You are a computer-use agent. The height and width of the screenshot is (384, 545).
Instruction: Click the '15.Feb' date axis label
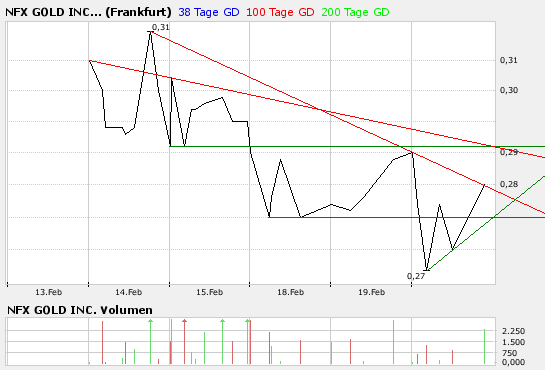pyautogui.click(x=209, y=292)
